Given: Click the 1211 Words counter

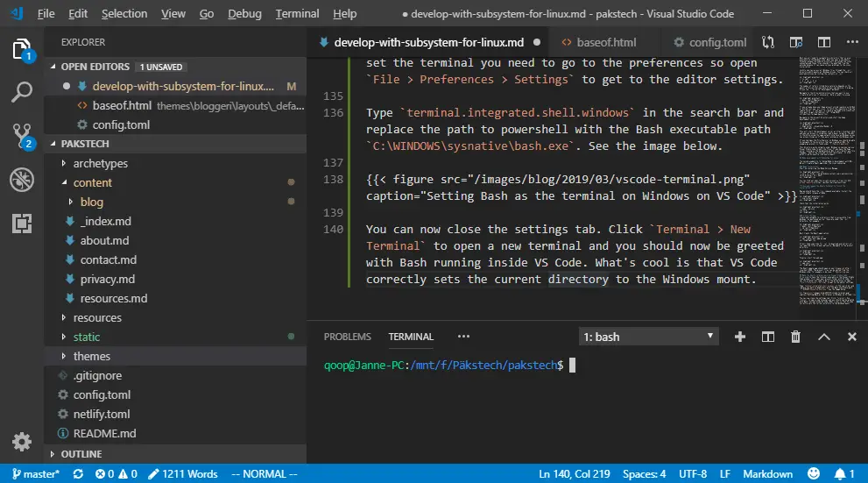Looking at the screenshot, I should coord(183,474).
